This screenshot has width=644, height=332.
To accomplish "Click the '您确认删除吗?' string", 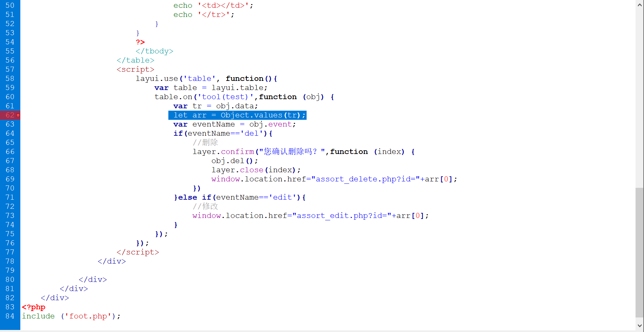I will click(292, 152).
